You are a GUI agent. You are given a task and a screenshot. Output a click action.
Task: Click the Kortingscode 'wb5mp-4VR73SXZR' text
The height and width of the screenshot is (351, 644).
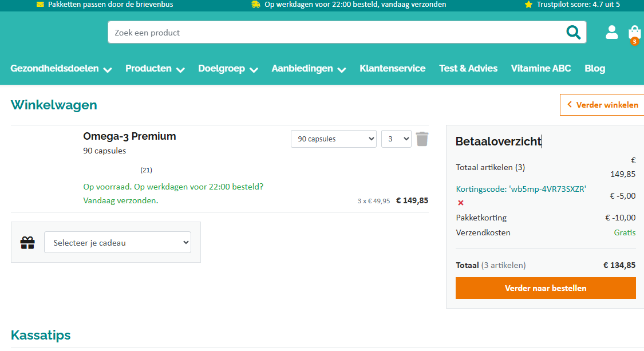click(x=521, y=189)
